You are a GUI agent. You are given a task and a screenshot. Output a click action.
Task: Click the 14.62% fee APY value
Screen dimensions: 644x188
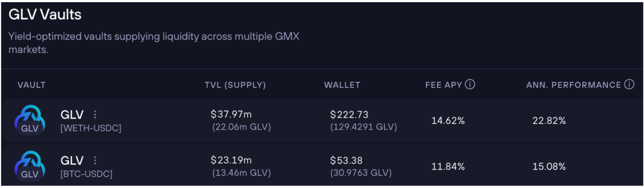click(448, 121)
